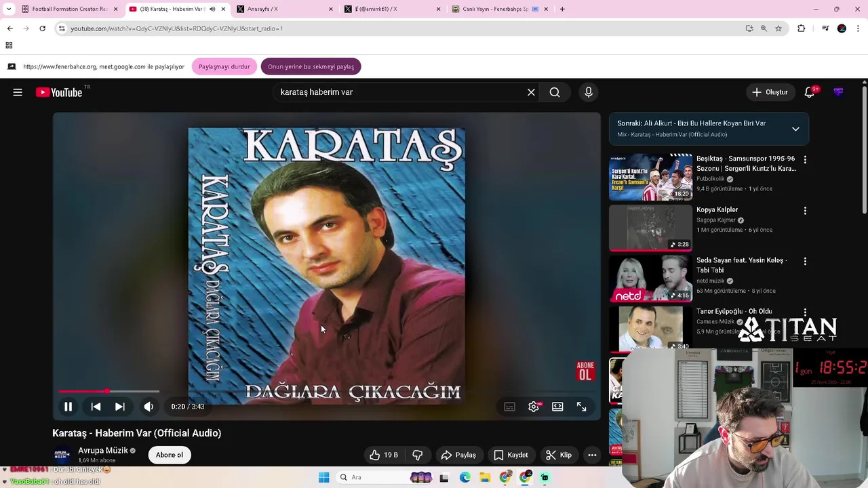This screenshot has height=488, width=868.
Task: Open player settings gear
Action: pyautogui.click(x=534, y=407)
